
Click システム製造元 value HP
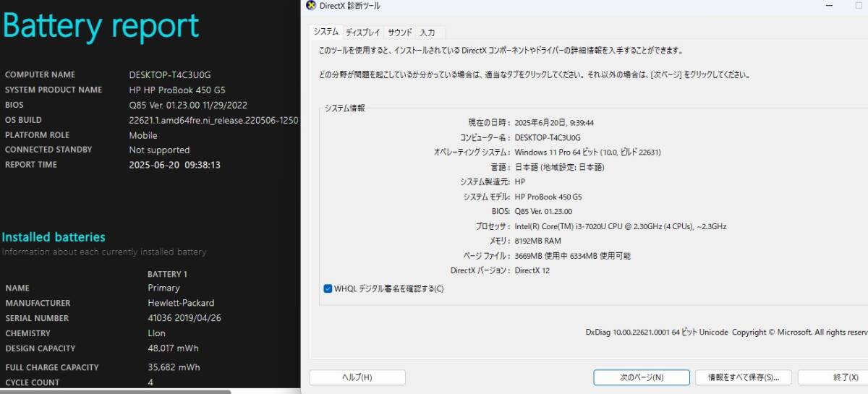point(521,182)
